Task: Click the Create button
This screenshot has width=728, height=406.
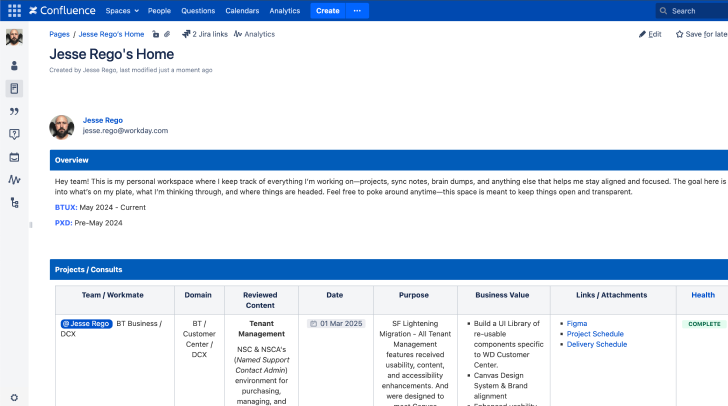Action: pos(327,11)
